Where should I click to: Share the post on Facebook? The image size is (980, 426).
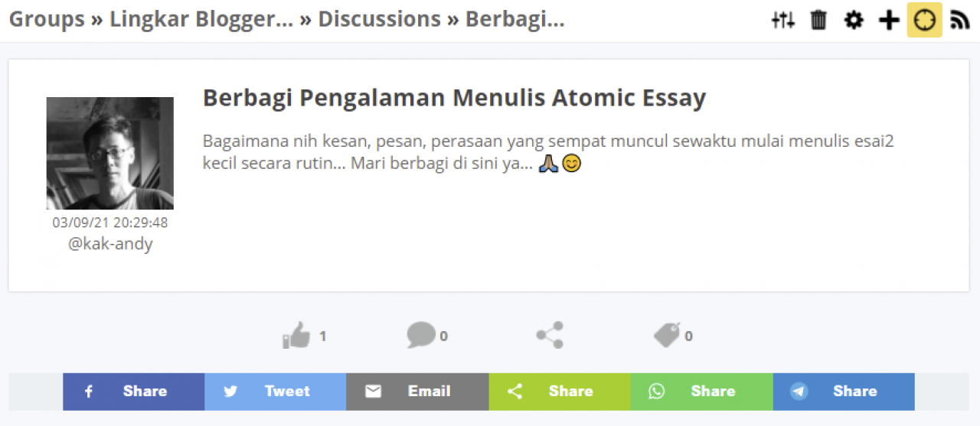coord(133,392)
